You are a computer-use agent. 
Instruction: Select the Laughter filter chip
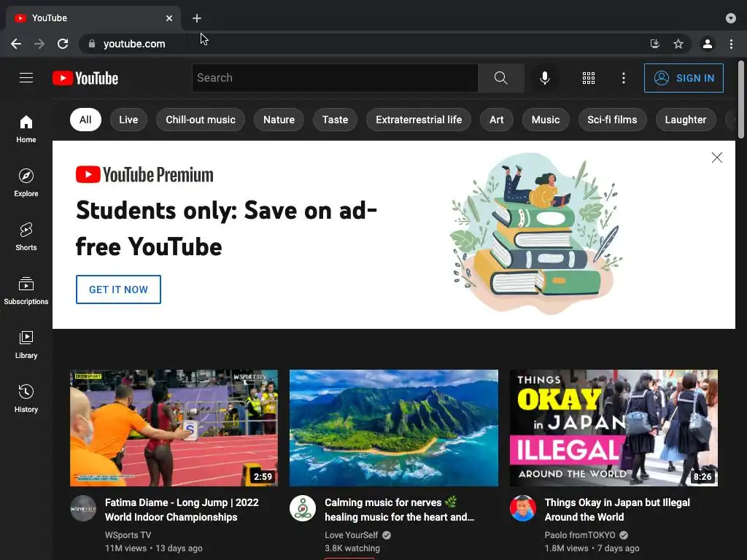point(686,120)
